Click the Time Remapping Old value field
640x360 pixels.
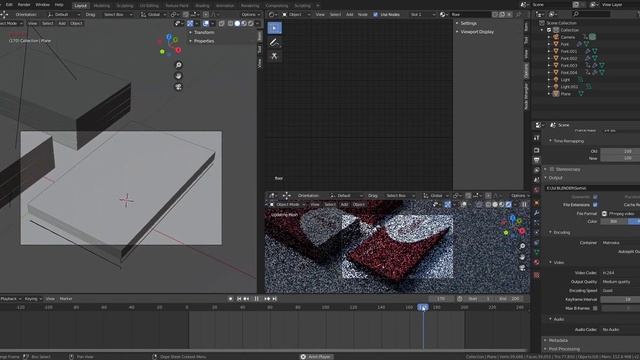pos(620,151)
